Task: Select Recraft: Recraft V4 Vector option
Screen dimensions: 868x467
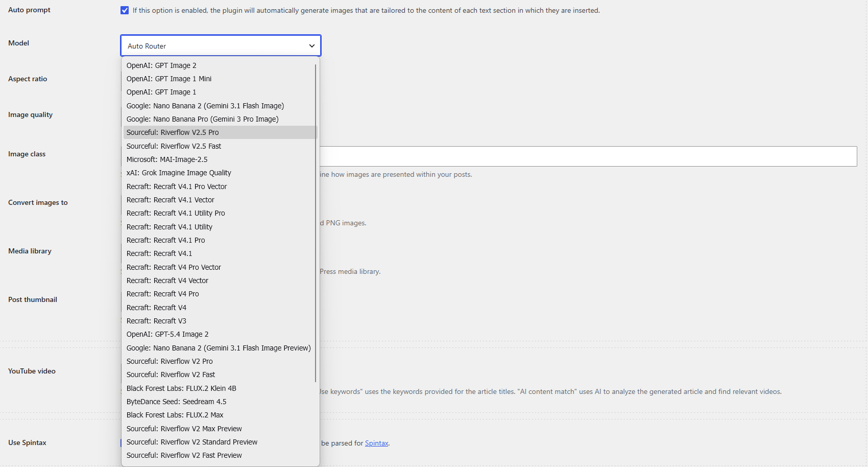Action: coord(220,281)
